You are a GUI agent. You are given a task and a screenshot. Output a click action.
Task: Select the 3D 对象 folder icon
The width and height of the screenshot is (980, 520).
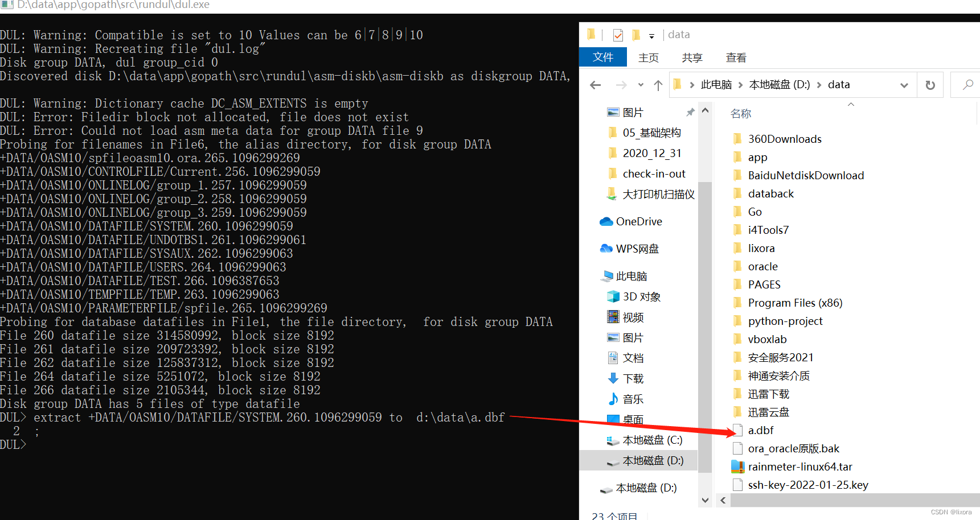[613, 296]
